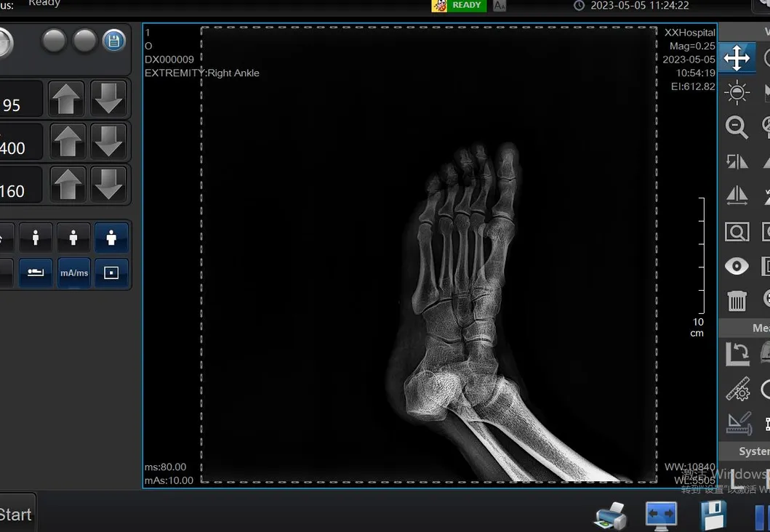Increase the 95 kV value with up arrow
Viewport: 770px width, 532px height.
pos(66,98)
